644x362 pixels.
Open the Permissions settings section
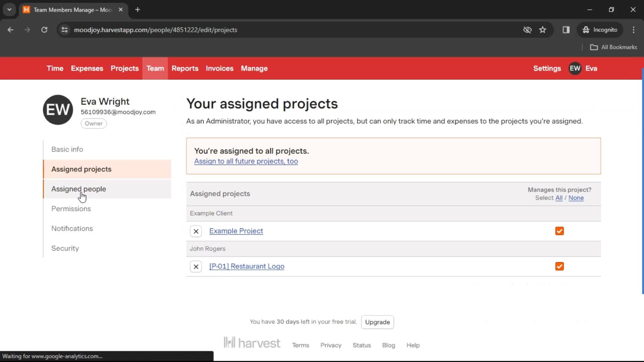coord(71,208)
